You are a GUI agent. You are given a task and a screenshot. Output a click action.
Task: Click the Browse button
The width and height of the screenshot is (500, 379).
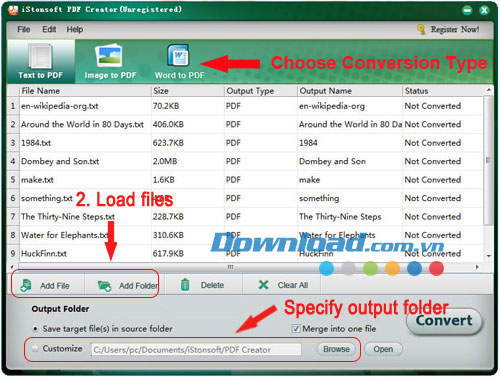(x=336, y=349)
